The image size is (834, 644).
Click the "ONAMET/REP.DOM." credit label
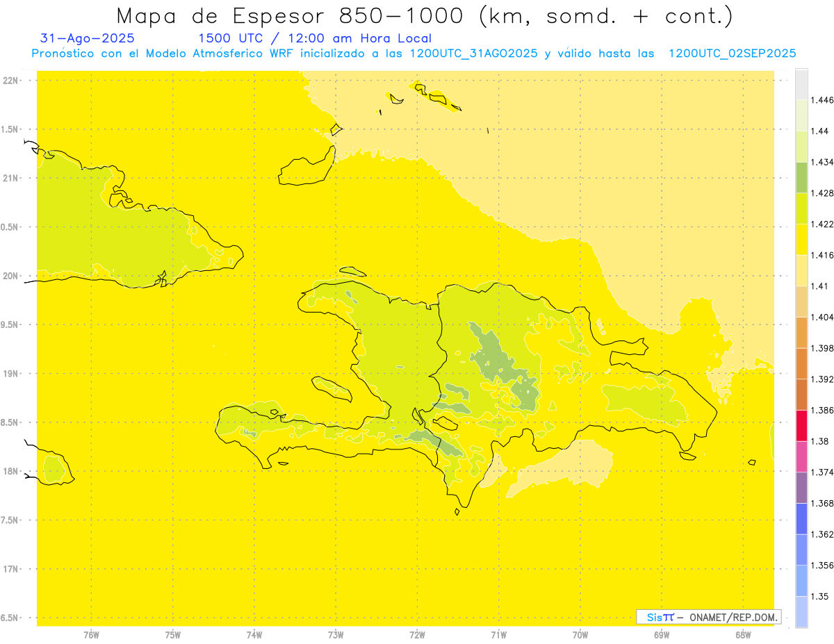click(x=733, y=617)
